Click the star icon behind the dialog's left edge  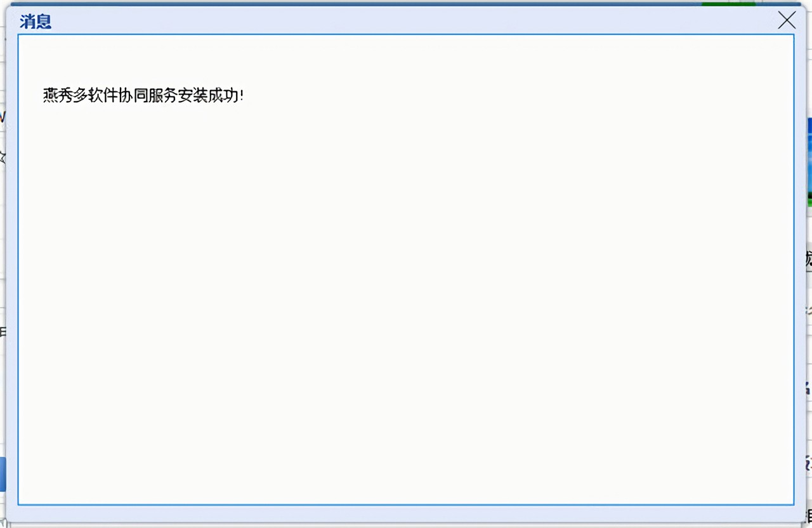click(3, 157)
